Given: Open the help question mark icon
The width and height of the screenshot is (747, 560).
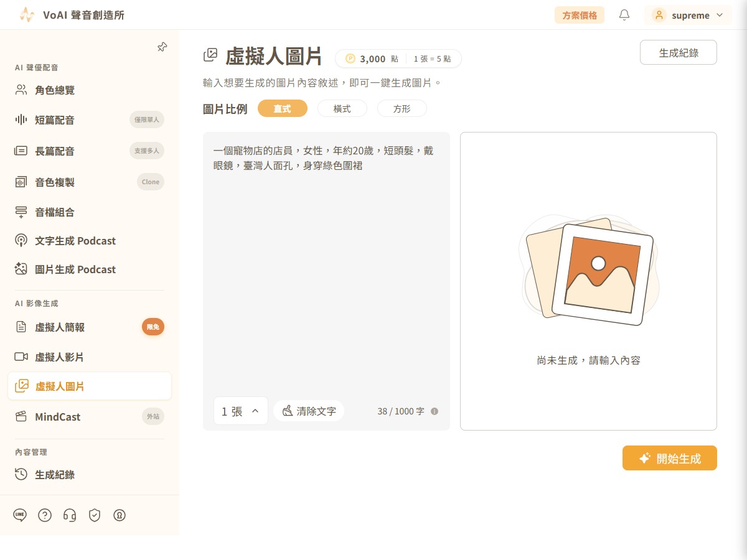Looking at the screenshot, I should pos(45,515).
